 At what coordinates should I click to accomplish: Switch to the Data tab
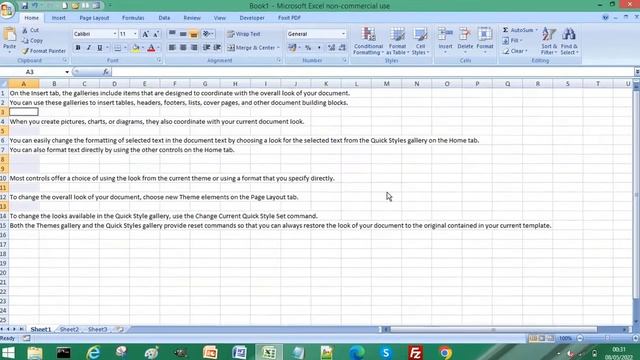164,18
